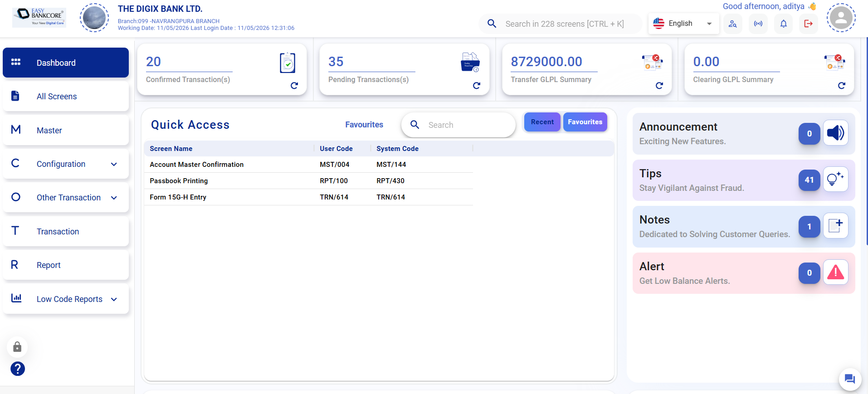This screenshot has width=868, height=394.
Task: Open the notifications bell icon
Action: [x=783, y=24]
